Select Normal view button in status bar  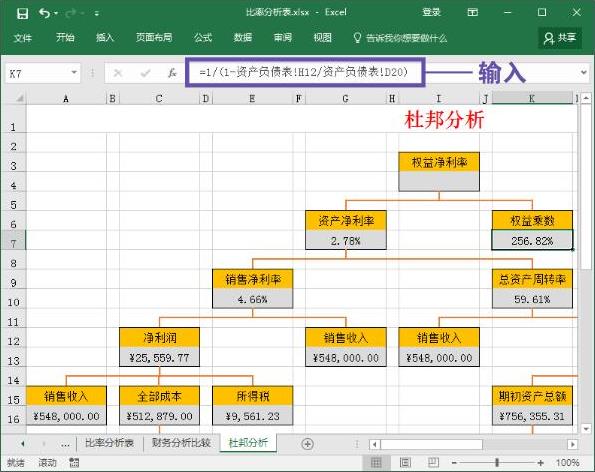(x=376, y=463)
